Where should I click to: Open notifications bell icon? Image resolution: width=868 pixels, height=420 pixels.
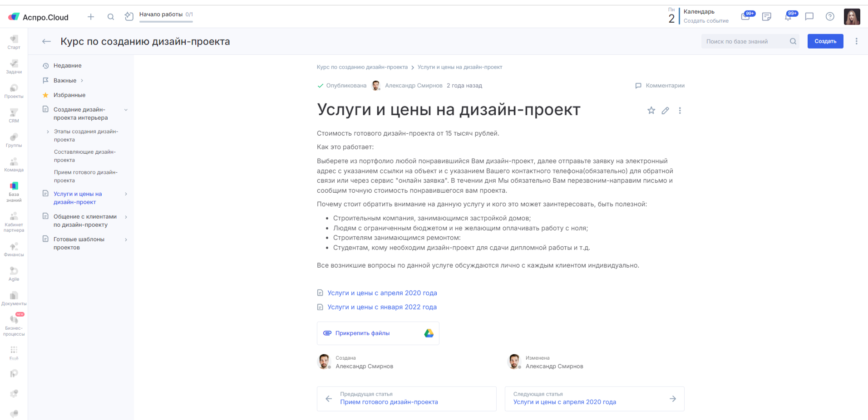pos(788,17)
